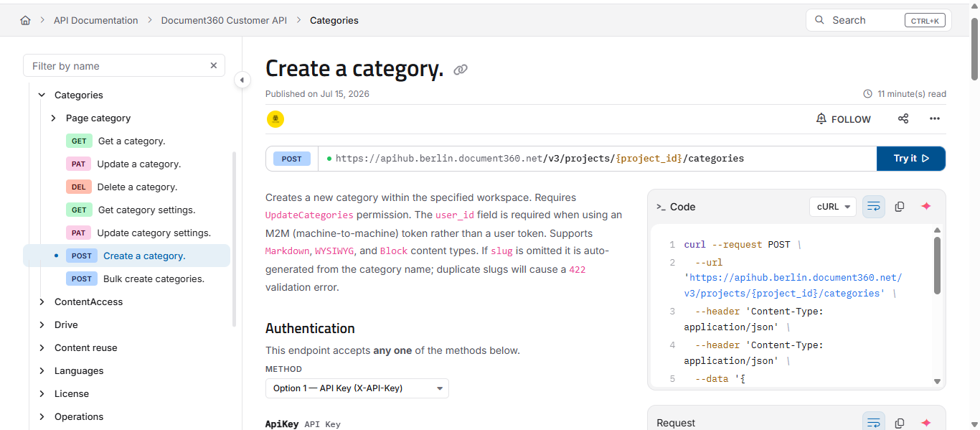
Task: Expand the Operations section
Action: 42,416
